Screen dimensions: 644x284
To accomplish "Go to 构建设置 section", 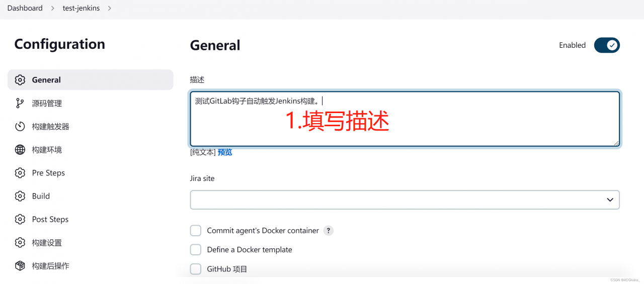I will click(47, 243).
